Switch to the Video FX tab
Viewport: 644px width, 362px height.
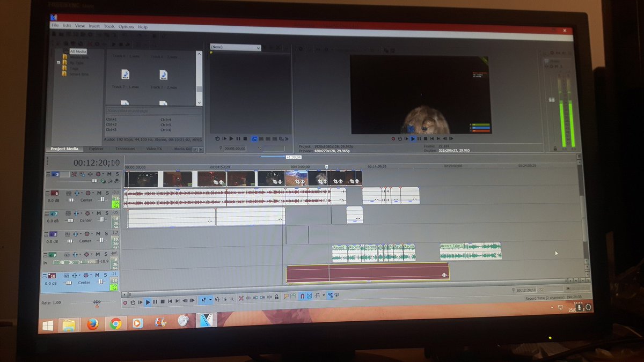pos(153,149)
